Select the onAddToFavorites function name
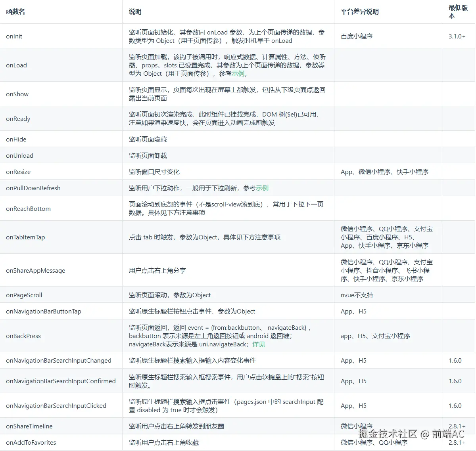 tap(31, 442)
